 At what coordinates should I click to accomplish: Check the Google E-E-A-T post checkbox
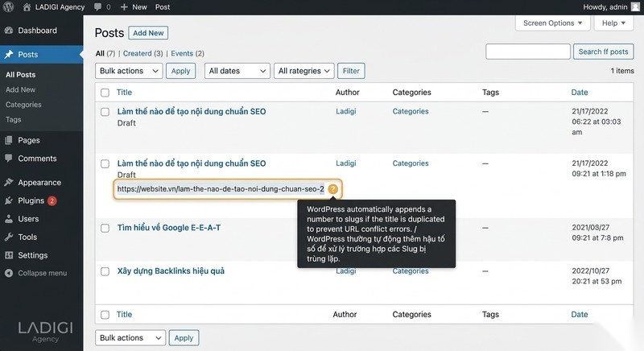pyautogui.click(x=105, y=228)
